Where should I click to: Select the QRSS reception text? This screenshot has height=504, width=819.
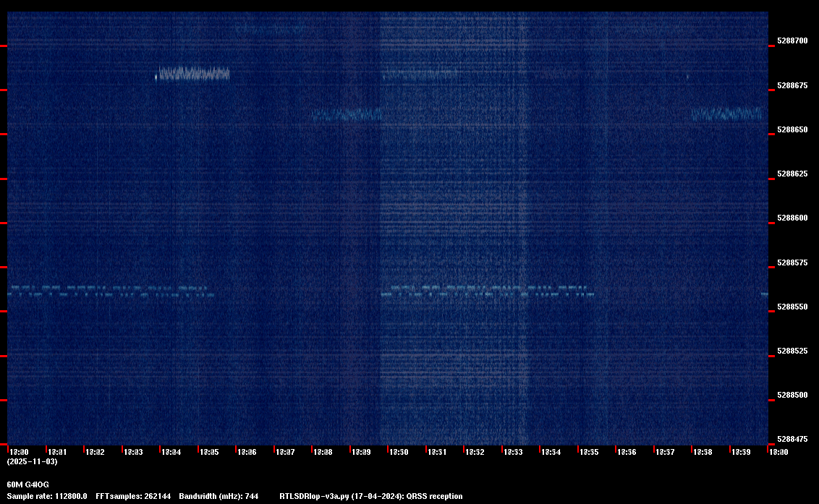click(x=435, y=496)
